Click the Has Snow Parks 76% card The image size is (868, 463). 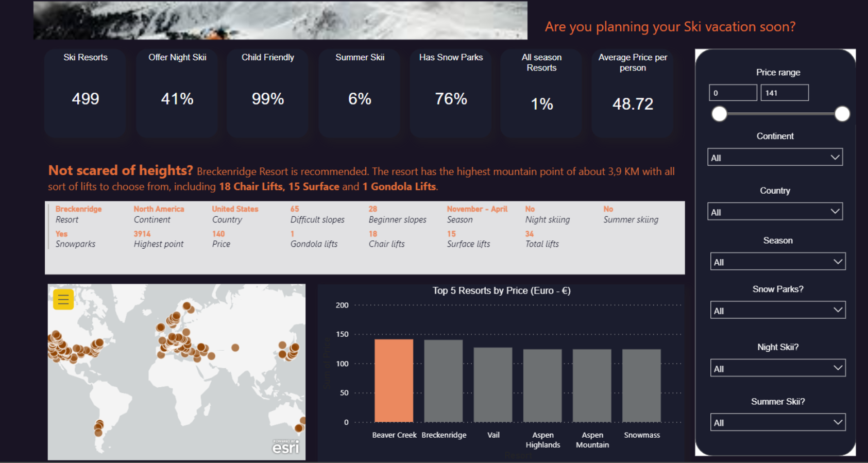coord(451,93)
